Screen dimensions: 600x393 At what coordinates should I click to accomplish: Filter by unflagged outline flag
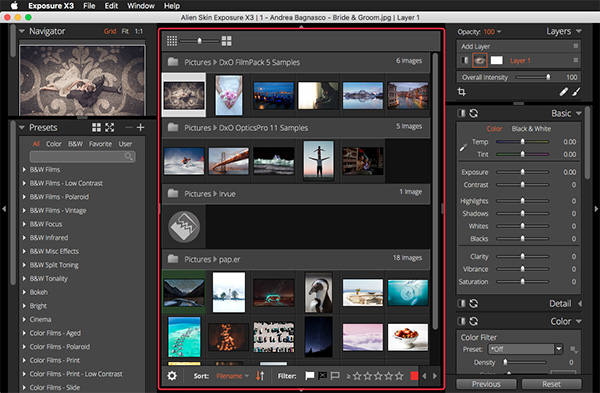(x=335, y=376)
